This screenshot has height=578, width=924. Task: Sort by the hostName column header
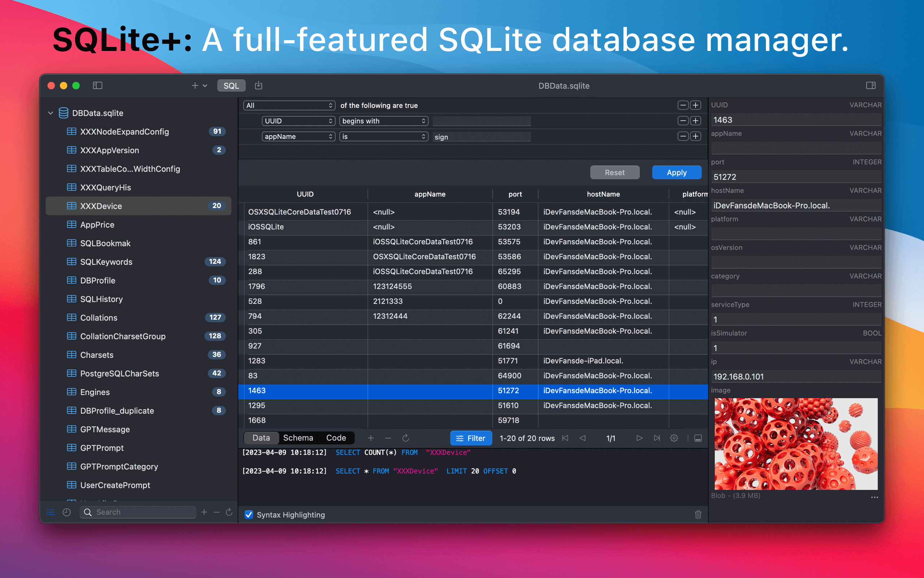tap(603, 194)
